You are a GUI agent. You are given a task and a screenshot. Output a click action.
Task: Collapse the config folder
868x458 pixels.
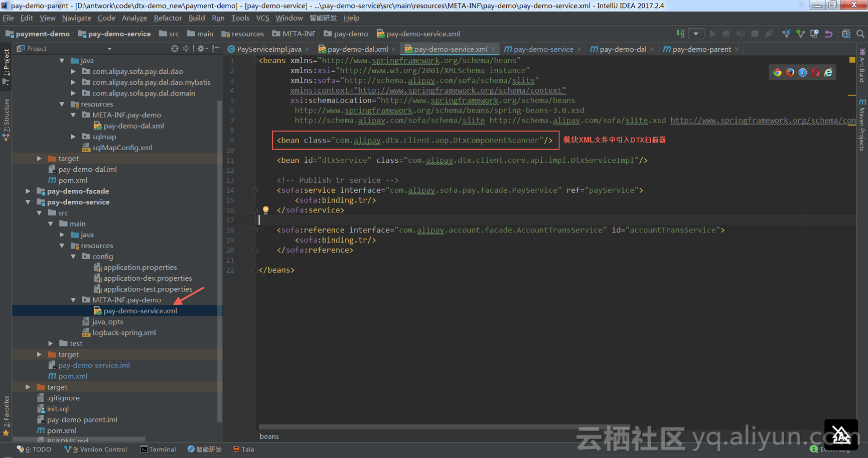[x=73, y=257]
